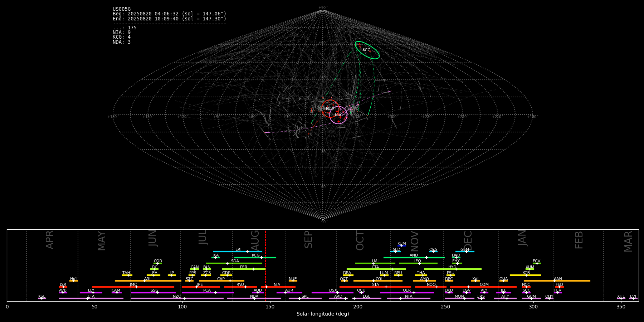This screenshot has height=322, width=644.
Task: Click the COR shower label
Action: pyautogui.click(x=158, y=261)
